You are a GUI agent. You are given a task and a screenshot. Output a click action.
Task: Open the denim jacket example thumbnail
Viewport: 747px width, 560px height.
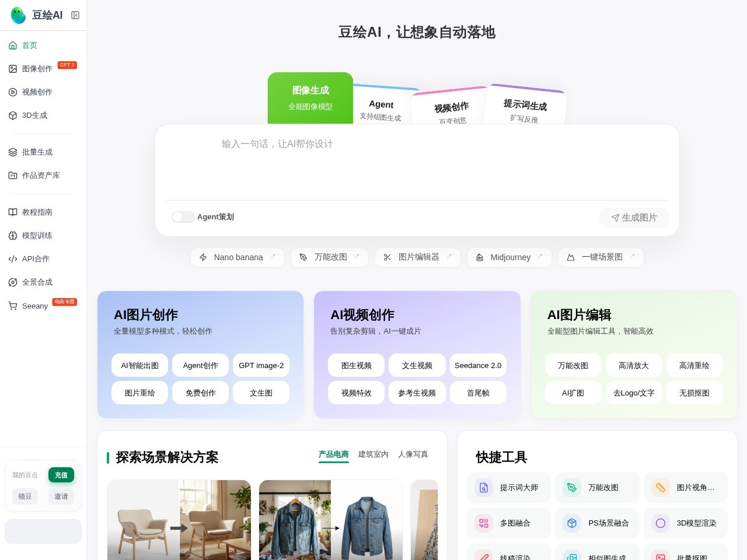click(x=331, y=520)
